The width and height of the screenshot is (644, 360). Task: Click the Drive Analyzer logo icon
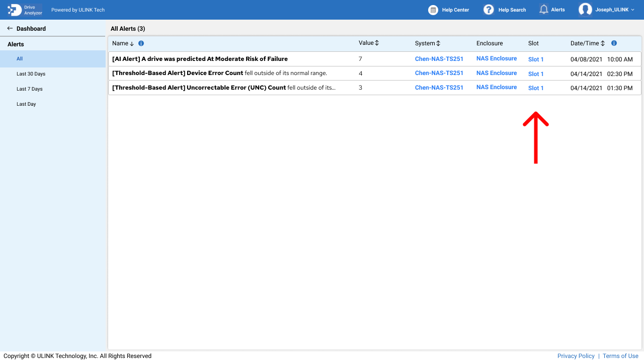(x=15, y=10)
